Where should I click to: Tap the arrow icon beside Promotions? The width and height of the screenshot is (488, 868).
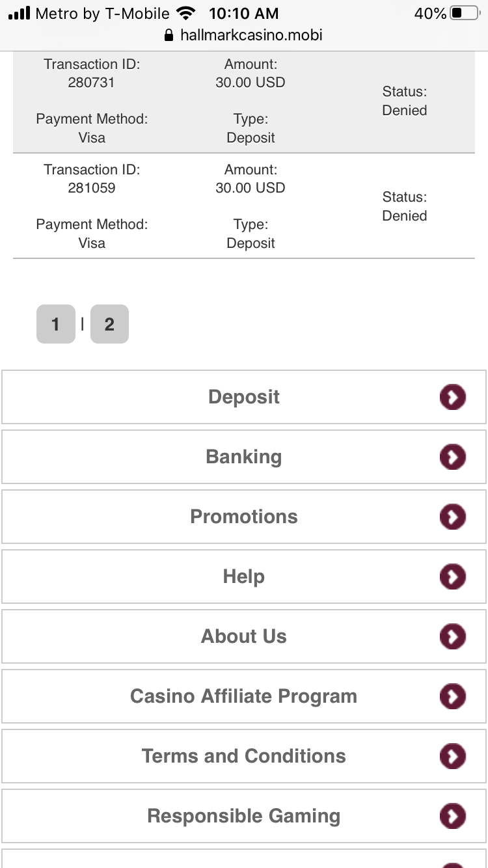[453, 517]
